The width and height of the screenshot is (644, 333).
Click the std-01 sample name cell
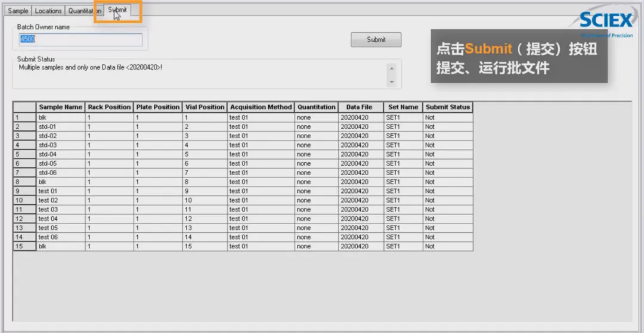tap(61, 126)
